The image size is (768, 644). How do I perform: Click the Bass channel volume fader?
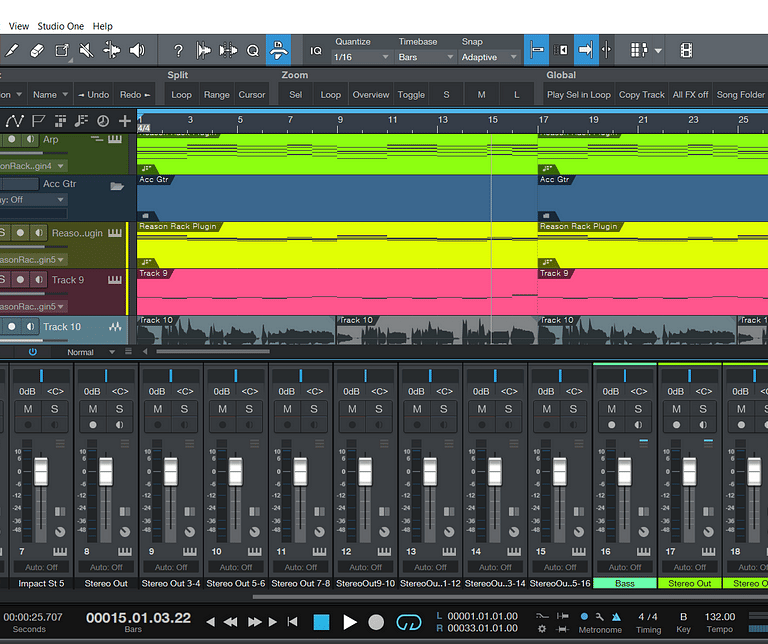tap(625, 471)
